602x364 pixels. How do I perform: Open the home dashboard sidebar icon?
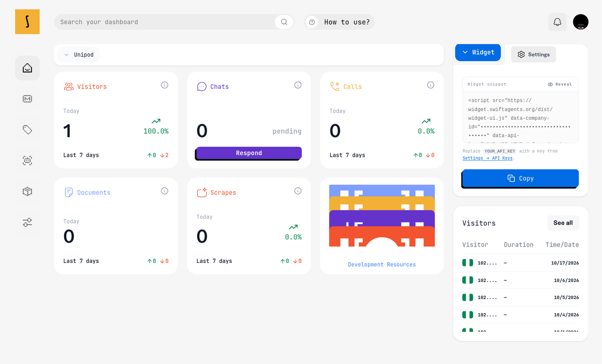tap(27, 68)
